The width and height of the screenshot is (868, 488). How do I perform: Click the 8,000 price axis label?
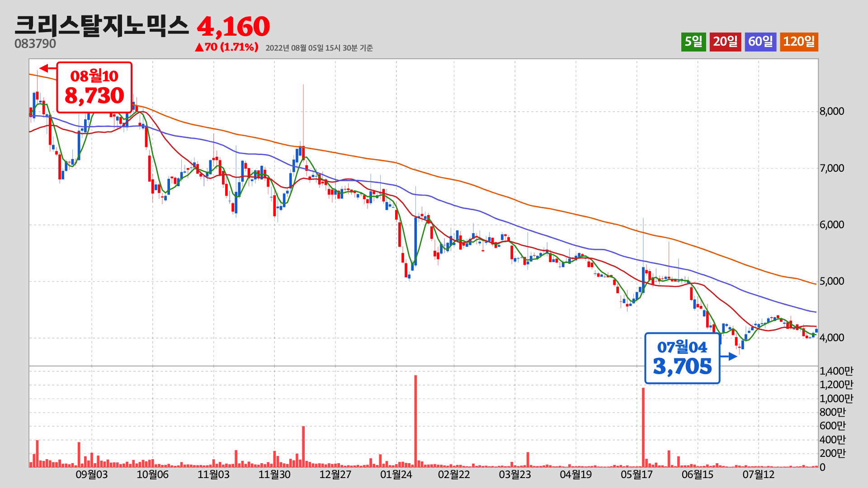click(832, 112)
